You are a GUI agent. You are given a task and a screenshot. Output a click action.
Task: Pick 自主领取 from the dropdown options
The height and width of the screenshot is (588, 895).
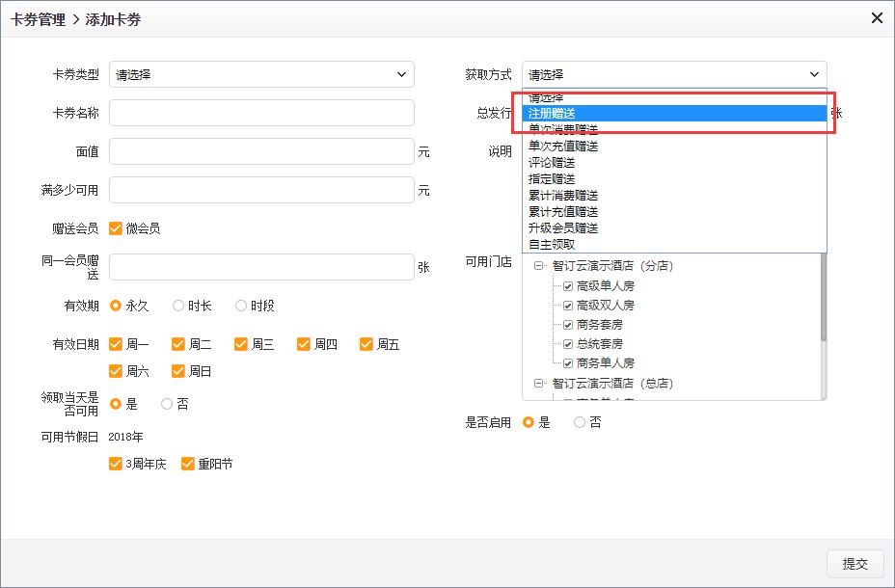click(553, 244)
